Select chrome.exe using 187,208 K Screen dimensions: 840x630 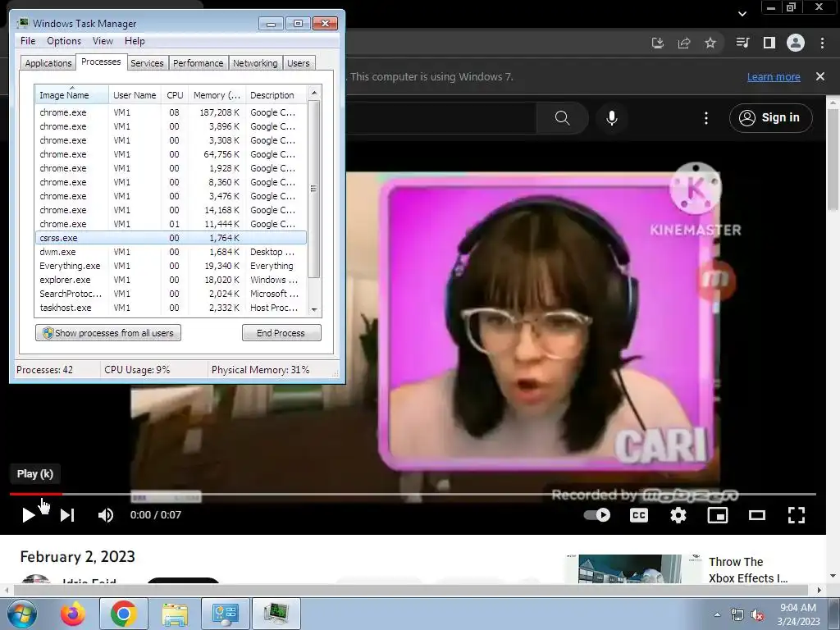(x=171, y=112)
